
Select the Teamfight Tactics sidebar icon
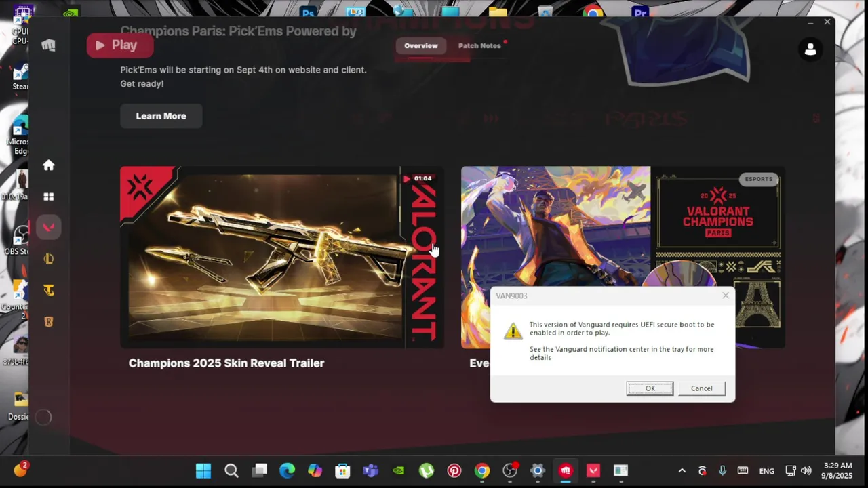coord(48,290)
